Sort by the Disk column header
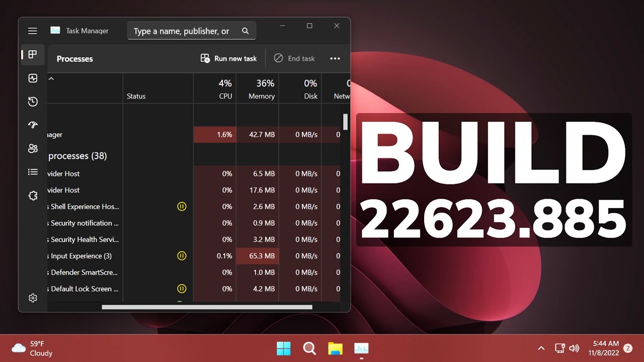644x362 pixels. pos(300,88)
